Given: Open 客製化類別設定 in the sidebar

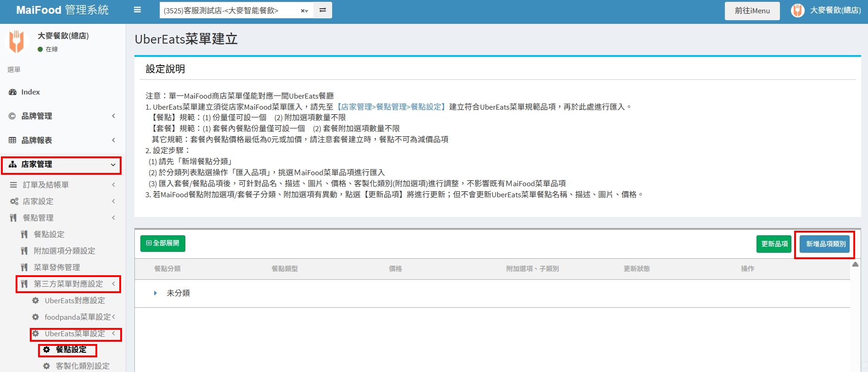Looking at the screenshot, I should 82,366.
